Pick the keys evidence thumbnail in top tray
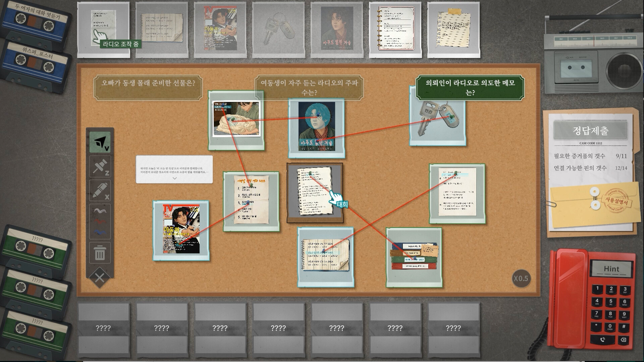Screen dimensions: 644x362 coord(278,29)
